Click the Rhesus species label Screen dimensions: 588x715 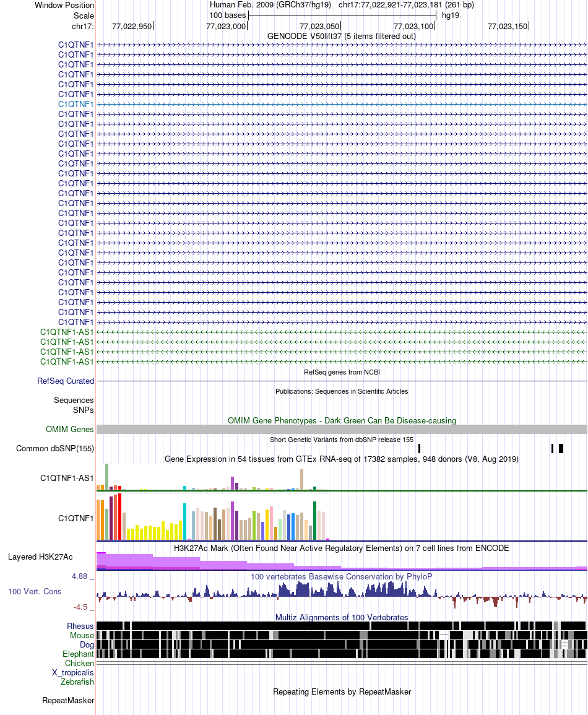coord(80,626)
